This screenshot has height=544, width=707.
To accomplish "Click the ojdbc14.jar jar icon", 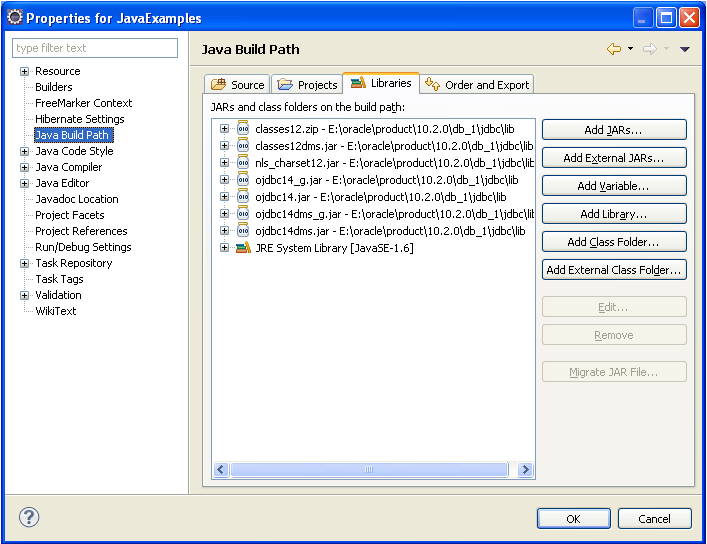I will [x=243, y=197].
